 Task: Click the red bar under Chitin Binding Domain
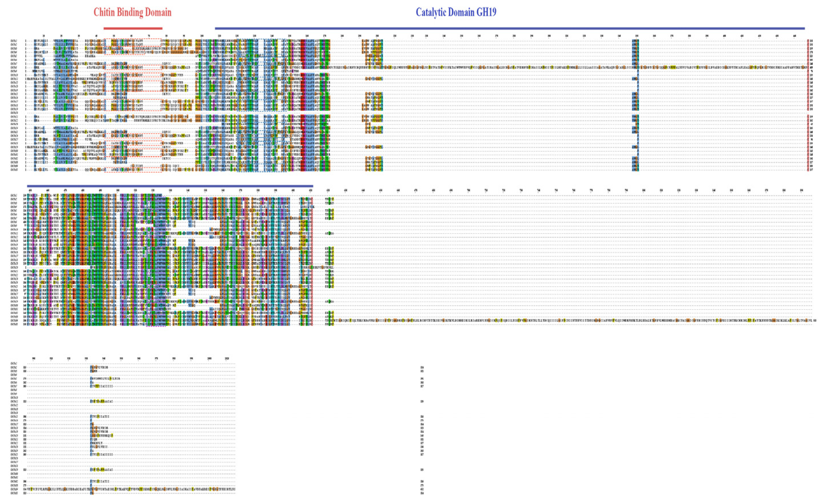pyautogui.click(x=133, y=28)
